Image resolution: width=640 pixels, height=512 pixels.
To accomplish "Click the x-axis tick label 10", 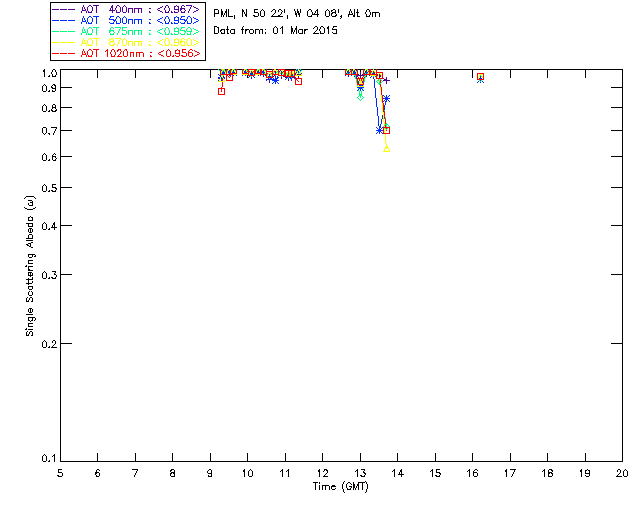I will [x=248, y=473].
